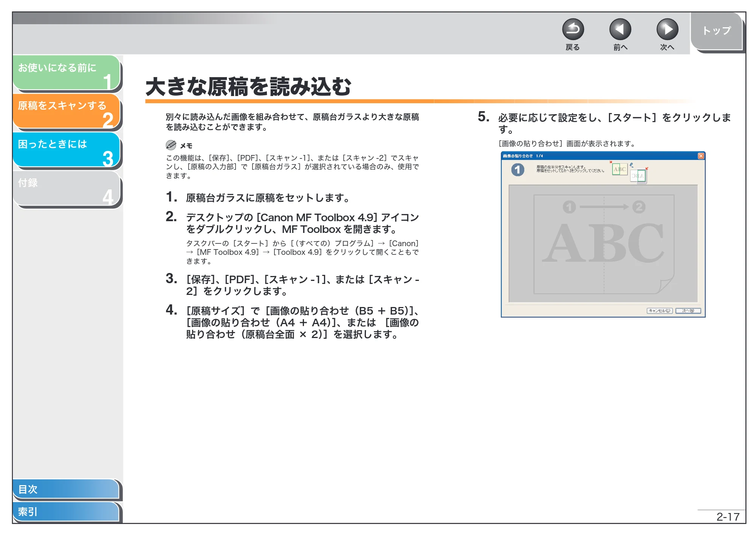
Task: Close the 画像の貼り合わせ dialog
Action: (x=701, y=156)
